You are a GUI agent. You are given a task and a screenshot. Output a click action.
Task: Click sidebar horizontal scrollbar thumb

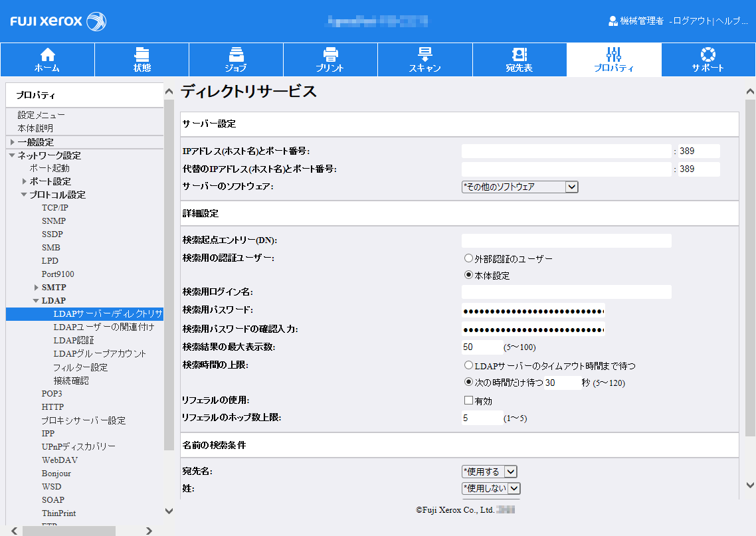69,531
